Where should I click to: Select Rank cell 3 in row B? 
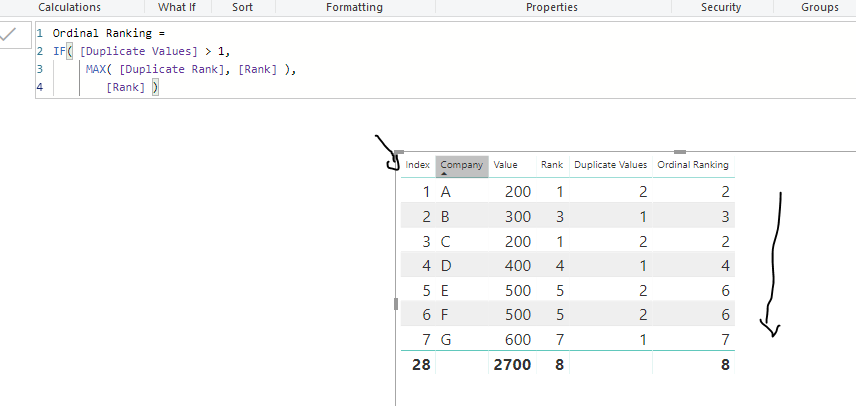(560, 217)
